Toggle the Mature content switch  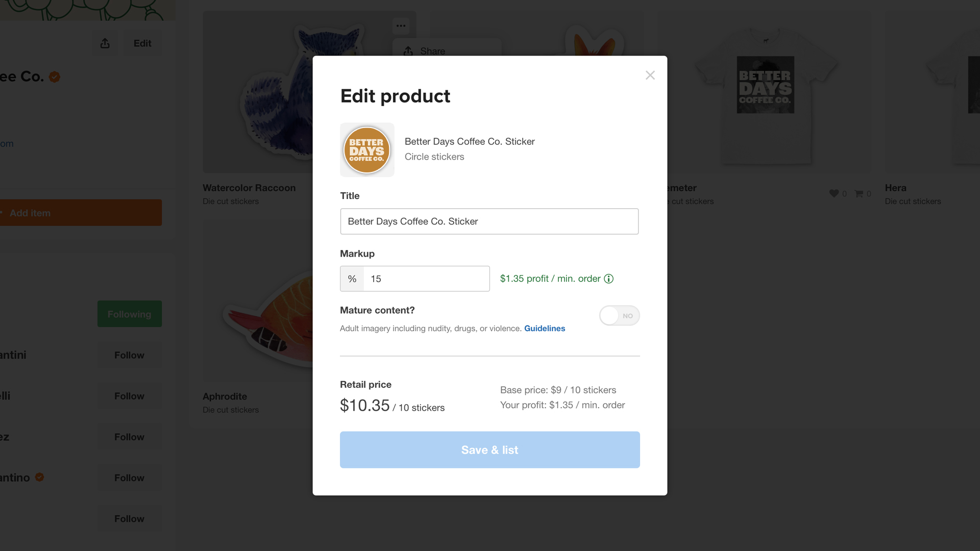click(x=619, y=315)
